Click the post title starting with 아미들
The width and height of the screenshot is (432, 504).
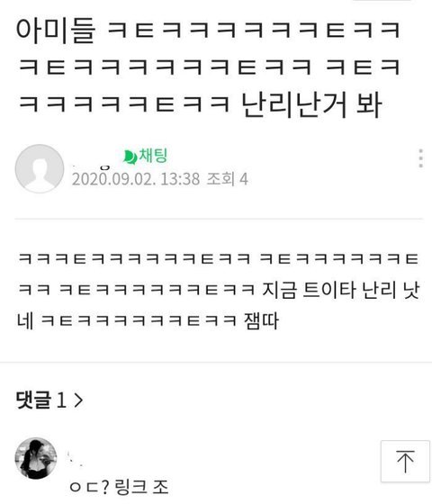click(x=209, y=67)
